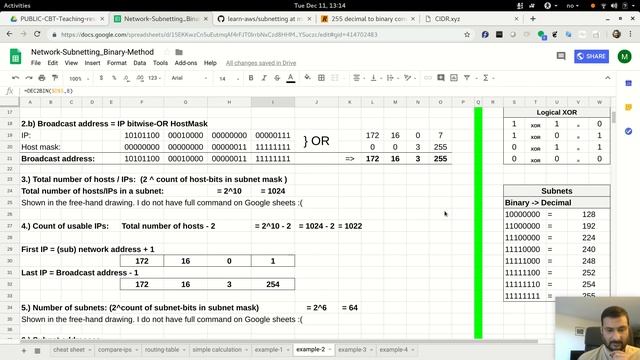Star the document title
This screenshot has width=640, height=360.
[167, 52]
